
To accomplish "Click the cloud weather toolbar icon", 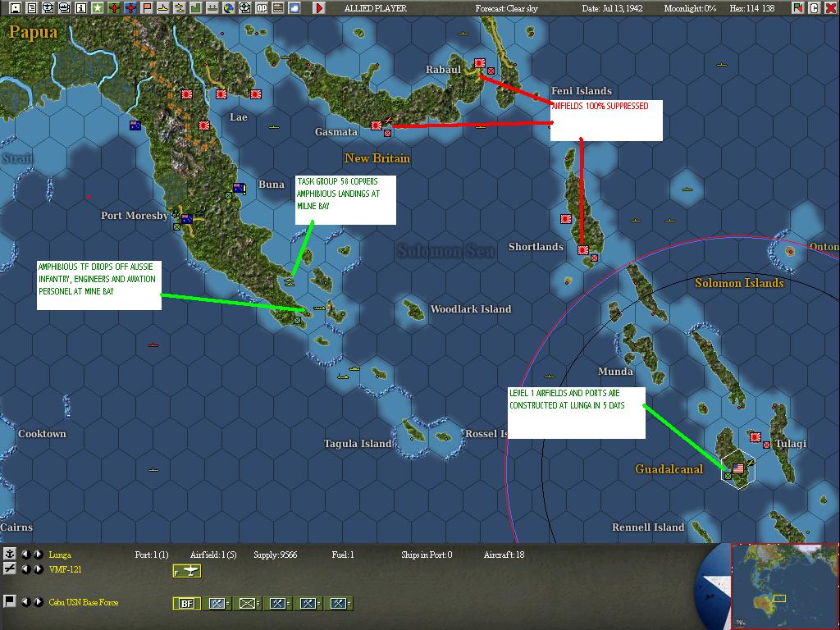I will point(294,7).
